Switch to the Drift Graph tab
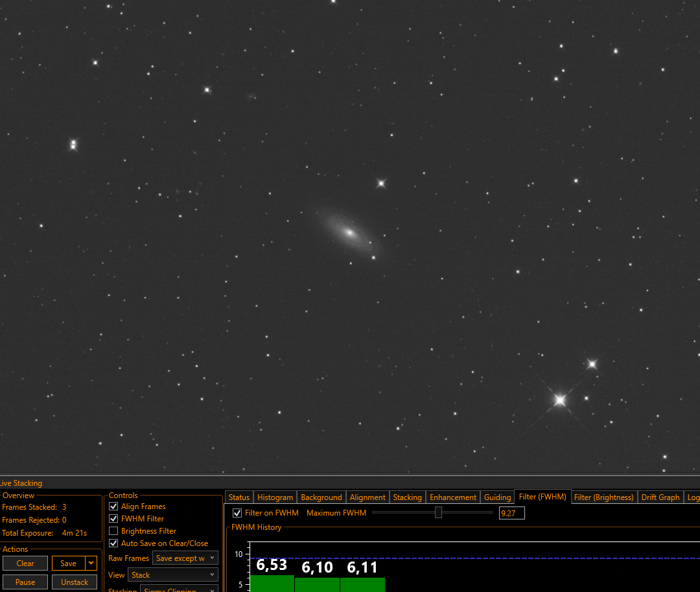Screen dimensions: 700x592 660,497
